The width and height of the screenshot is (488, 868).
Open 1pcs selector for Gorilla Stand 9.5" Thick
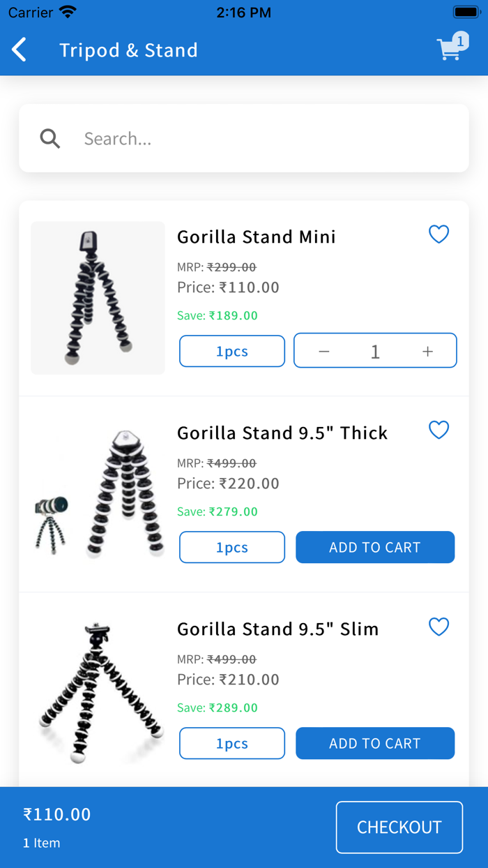coord(232,547)
